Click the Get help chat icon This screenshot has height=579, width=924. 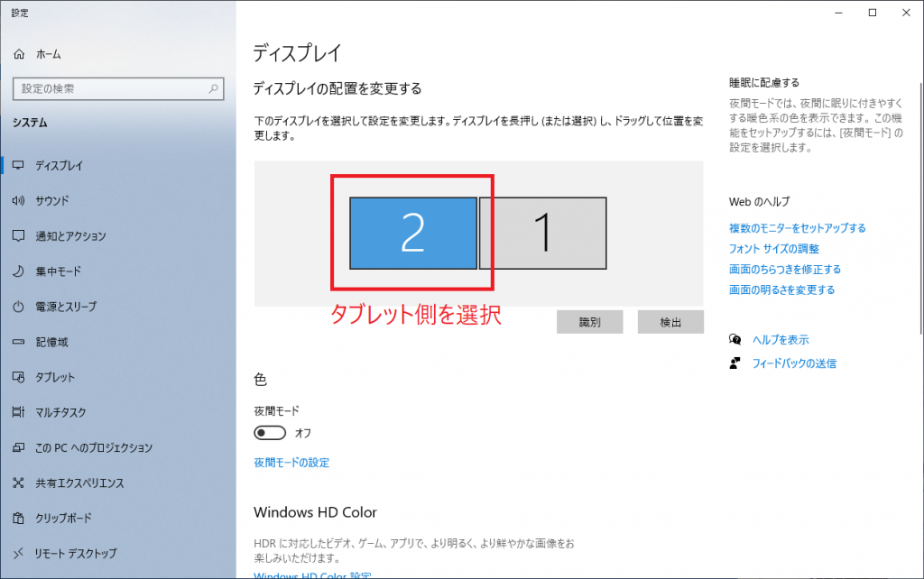pos(735,339)
